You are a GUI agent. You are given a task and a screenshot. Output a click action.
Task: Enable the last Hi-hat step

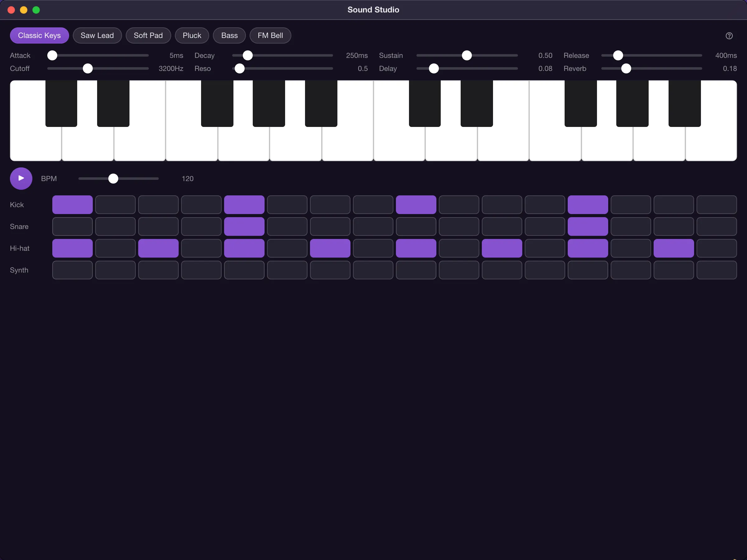point(716,248)
